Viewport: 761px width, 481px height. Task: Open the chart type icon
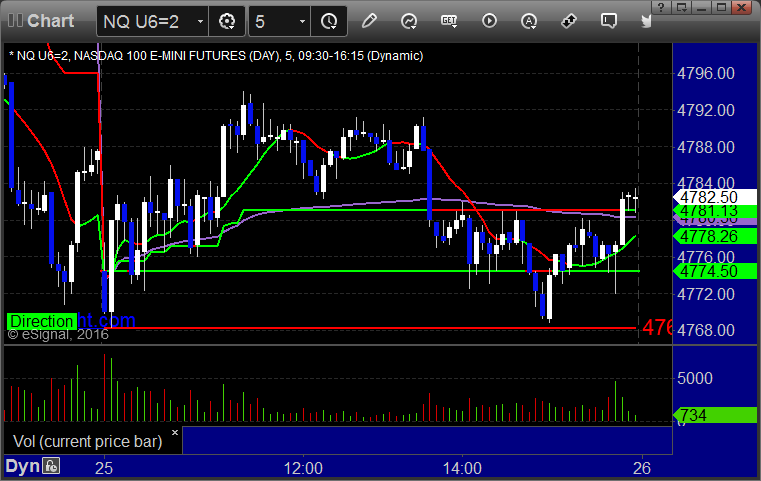point(409,21)
